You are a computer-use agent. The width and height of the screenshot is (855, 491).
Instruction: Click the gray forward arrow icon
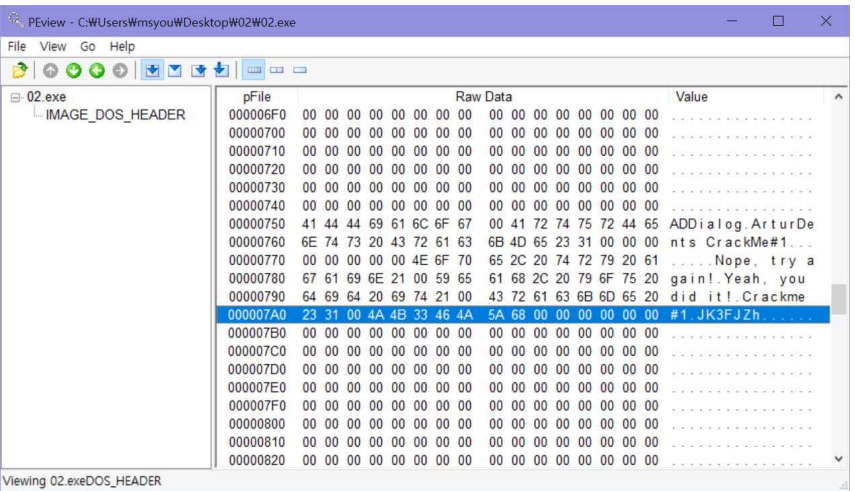point(120,70)
